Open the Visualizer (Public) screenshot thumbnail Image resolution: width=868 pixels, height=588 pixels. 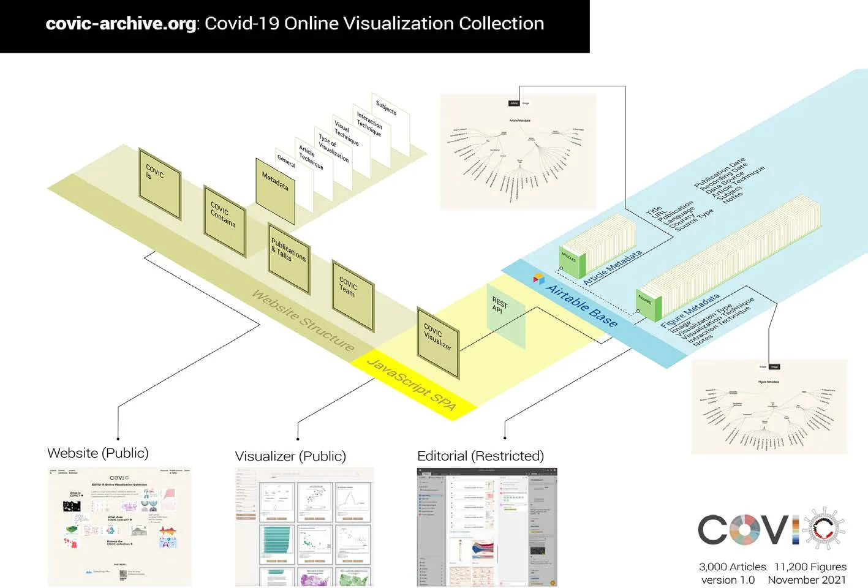(x=304, y=527)
